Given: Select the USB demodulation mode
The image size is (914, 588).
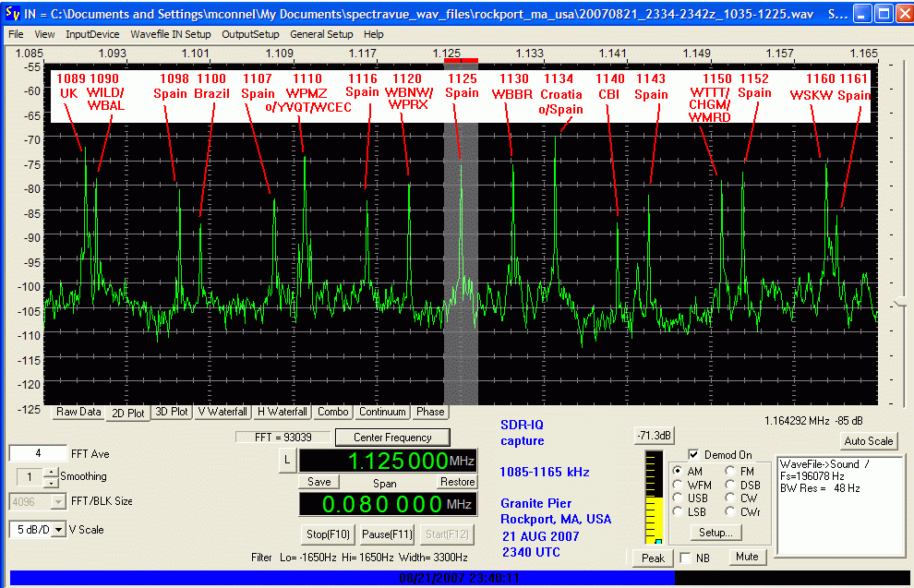Looking at the screenshot, I should point(679,498).
